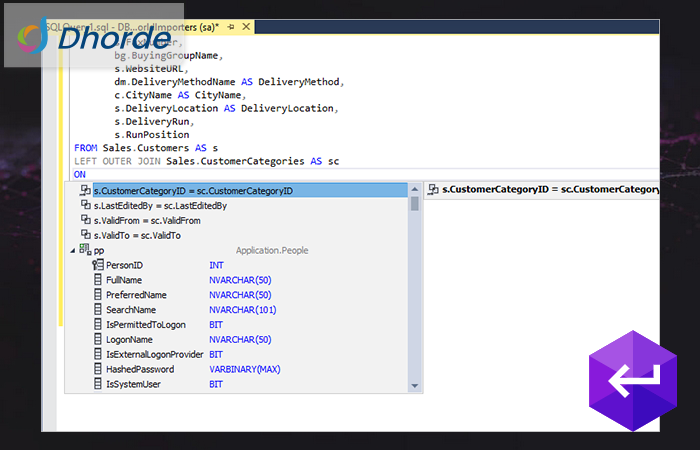Image resolution: width=700 pixels, height=450 pixels.
Task: Click the column icon beside HashedPassword
Action: click(x=97, y=369)
